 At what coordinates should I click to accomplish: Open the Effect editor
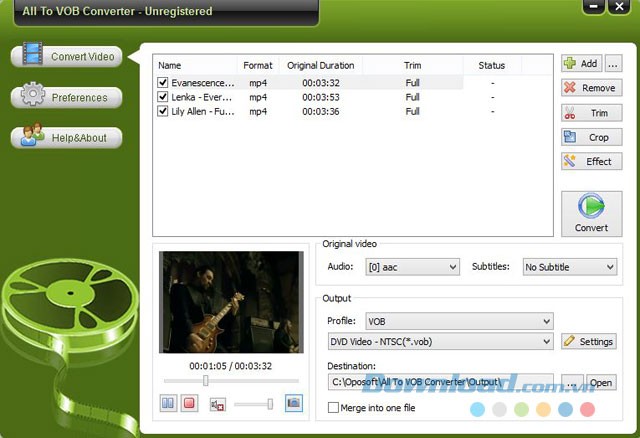coord(591,161)
